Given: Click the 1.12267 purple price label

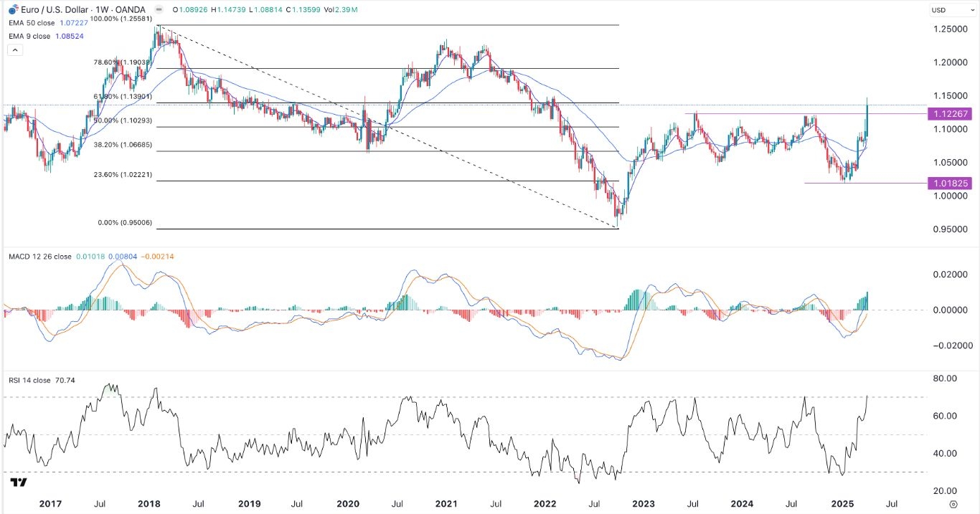Looking at the screenshot, I should point(951,114).
